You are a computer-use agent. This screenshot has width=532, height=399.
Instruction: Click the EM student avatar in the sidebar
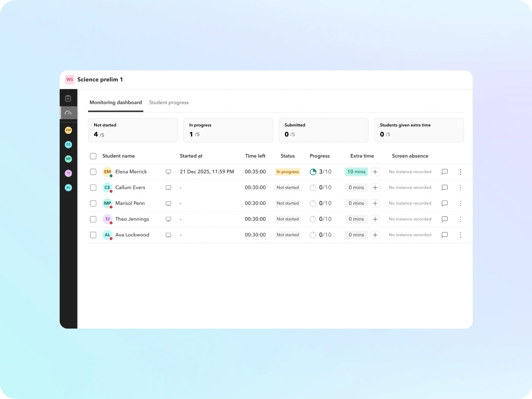[x=68, y=130]
